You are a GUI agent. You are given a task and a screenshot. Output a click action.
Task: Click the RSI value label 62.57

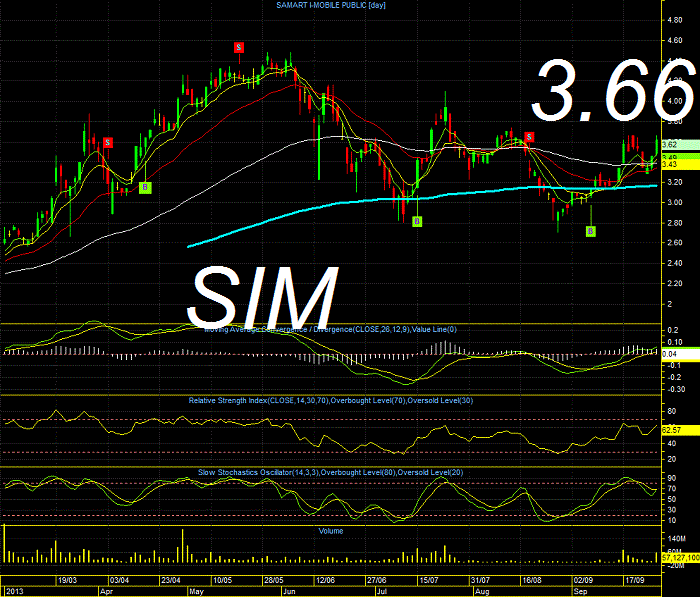[680, 430]
